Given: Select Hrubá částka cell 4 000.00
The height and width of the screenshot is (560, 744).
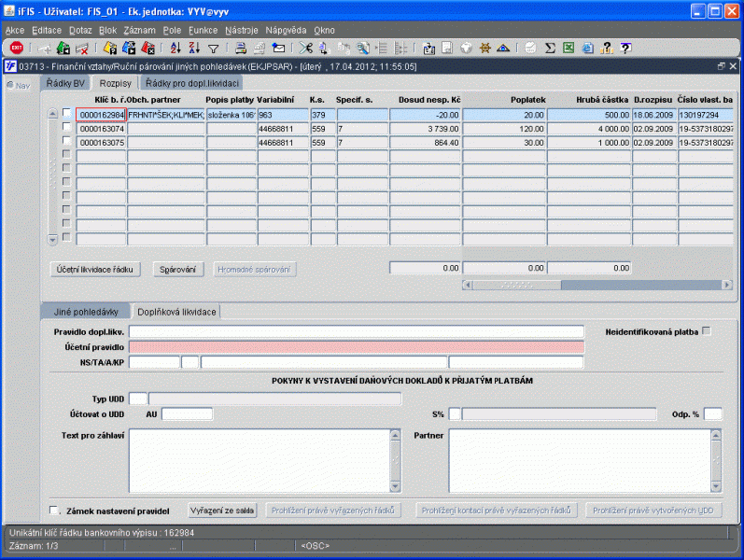Looking at the screenshot, I should [589, 129].
